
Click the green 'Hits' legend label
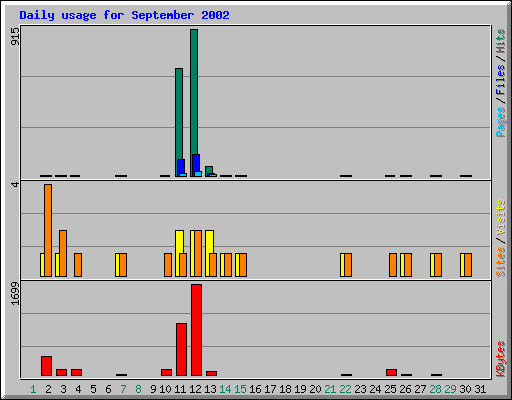coord(500,41)
